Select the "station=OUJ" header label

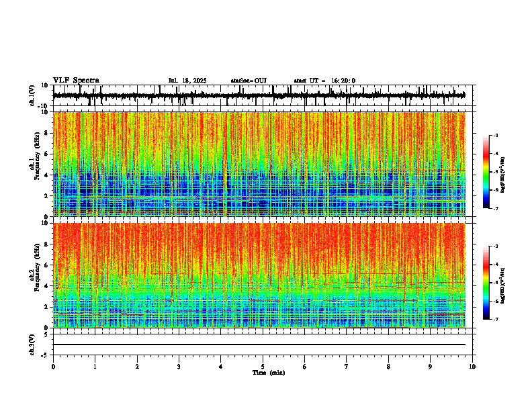point(249,81)
